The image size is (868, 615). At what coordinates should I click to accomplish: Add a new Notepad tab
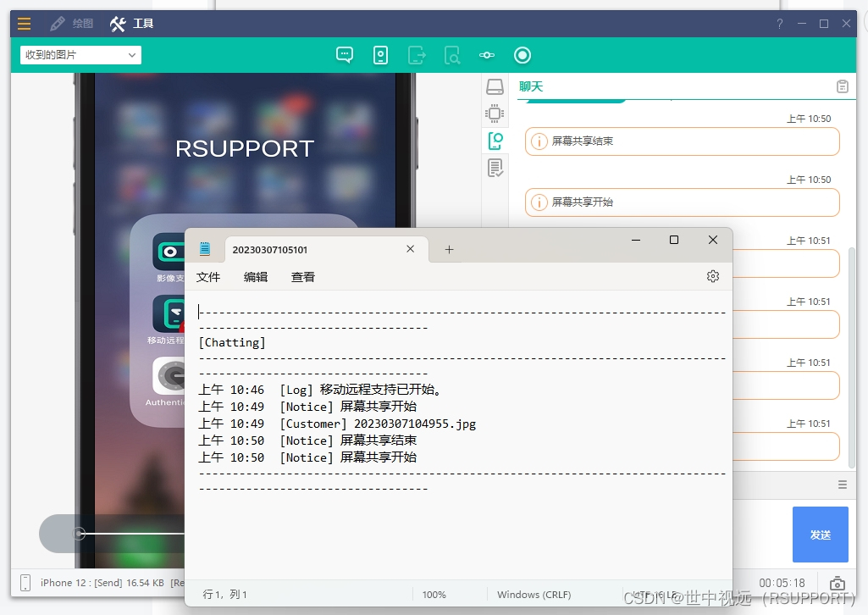pyautogui.click(x=449, y=250)
